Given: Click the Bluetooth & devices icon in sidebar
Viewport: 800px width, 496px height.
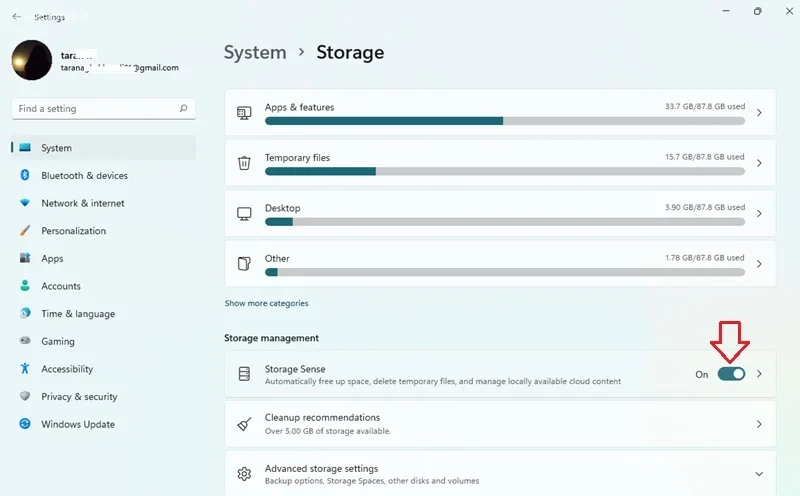Looking at the screenshot, I should [x=24, y=175].
